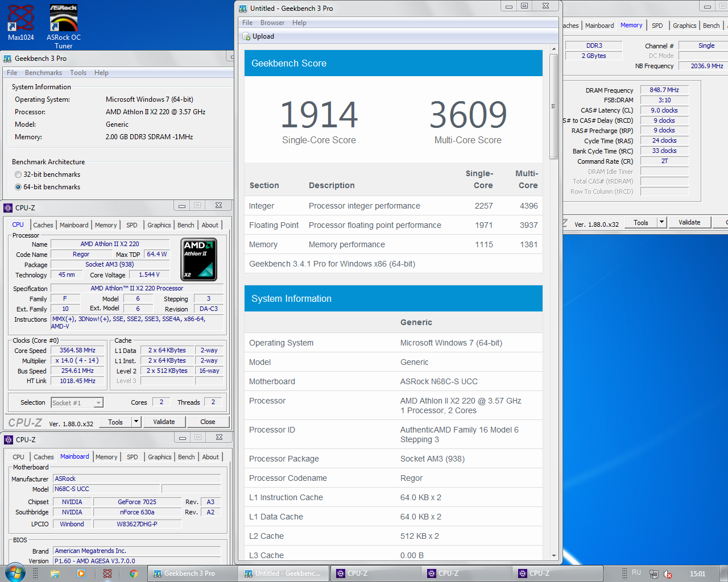The height and width of the screenshot is (582, 728).
Task: Expand the Tools arrow in the Memory CPU-Z window
Action: point(661,222)
